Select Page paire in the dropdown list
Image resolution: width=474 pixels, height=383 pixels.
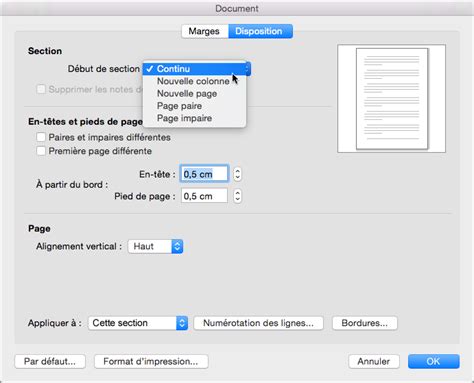194,106
